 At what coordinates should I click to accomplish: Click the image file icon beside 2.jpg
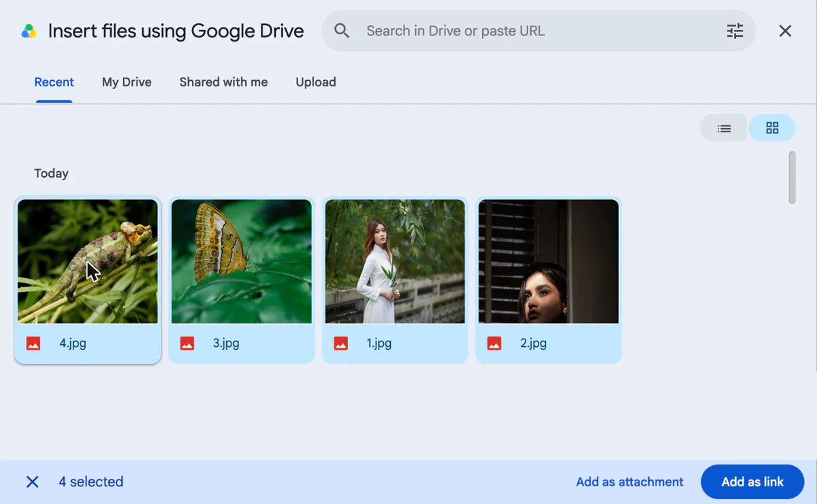pos(494,343)
